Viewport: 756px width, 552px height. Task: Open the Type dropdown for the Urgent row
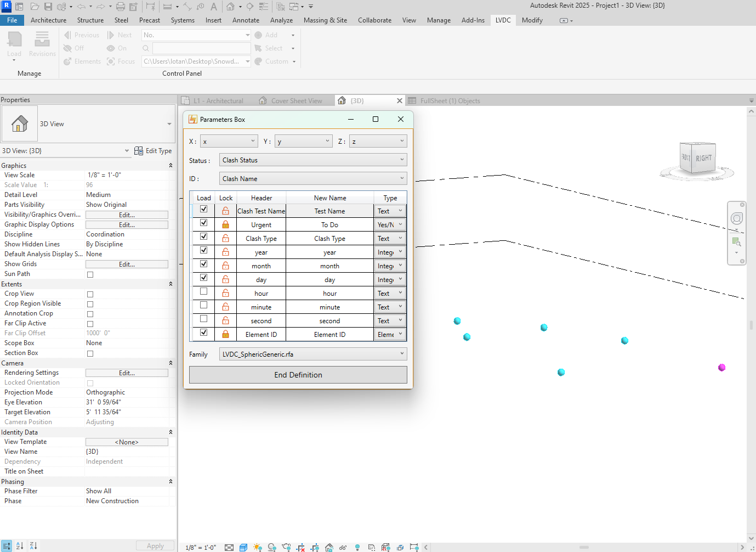click(390, 224)
